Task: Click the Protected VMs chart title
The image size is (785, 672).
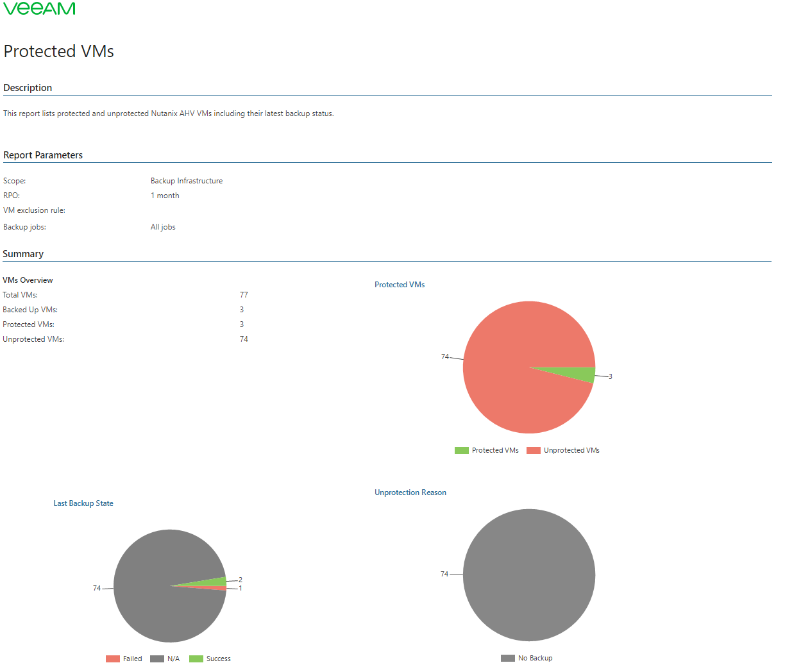Action: click(400, 285)
